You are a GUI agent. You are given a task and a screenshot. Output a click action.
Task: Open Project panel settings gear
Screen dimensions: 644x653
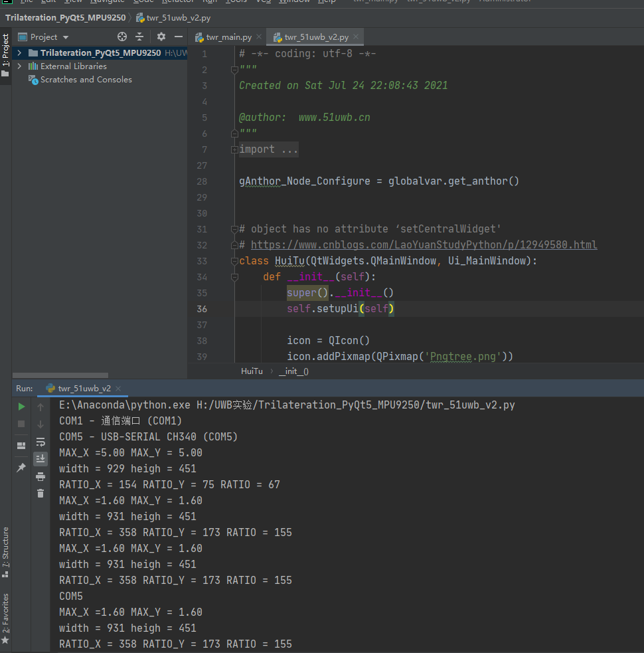point(161,37)
